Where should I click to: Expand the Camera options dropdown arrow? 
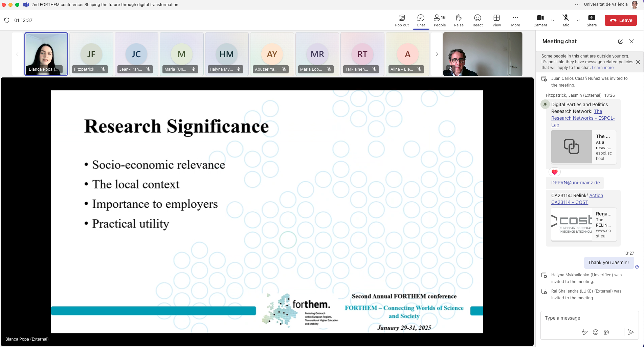point(553,20)
